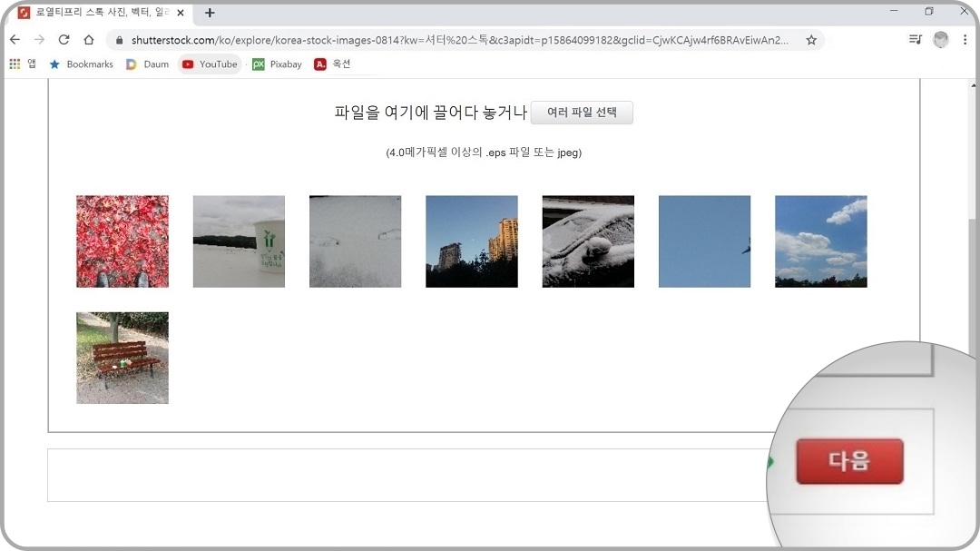The width and height of the screenshot is (980, 551).
Task: Open the Chrome apps grid
Action: (x=15, y=64)
